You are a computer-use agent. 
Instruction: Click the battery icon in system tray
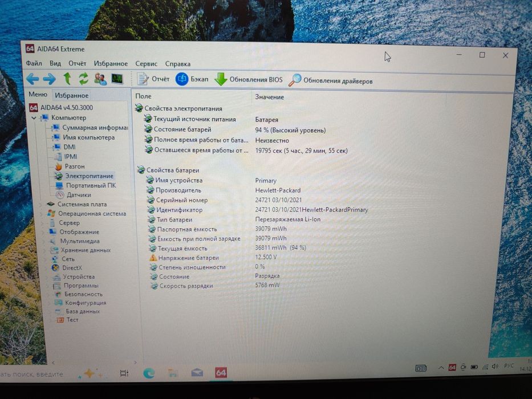(474, 367)
